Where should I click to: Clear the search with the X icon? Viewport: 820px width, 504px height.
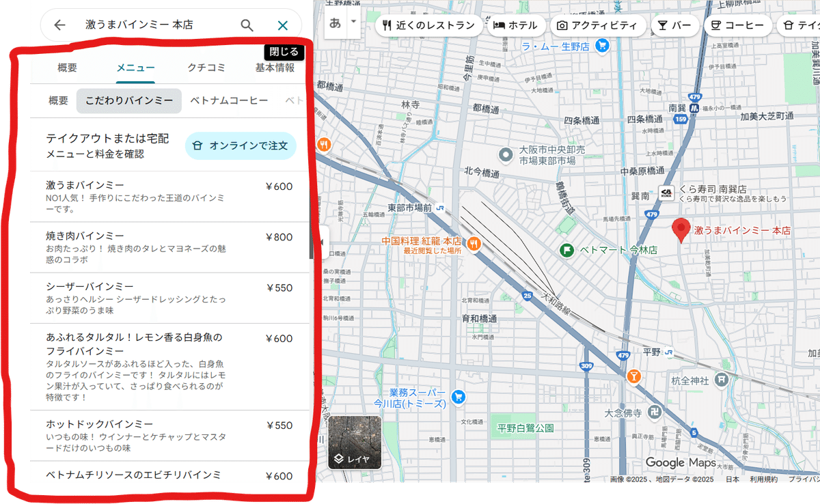coord(283,25)
